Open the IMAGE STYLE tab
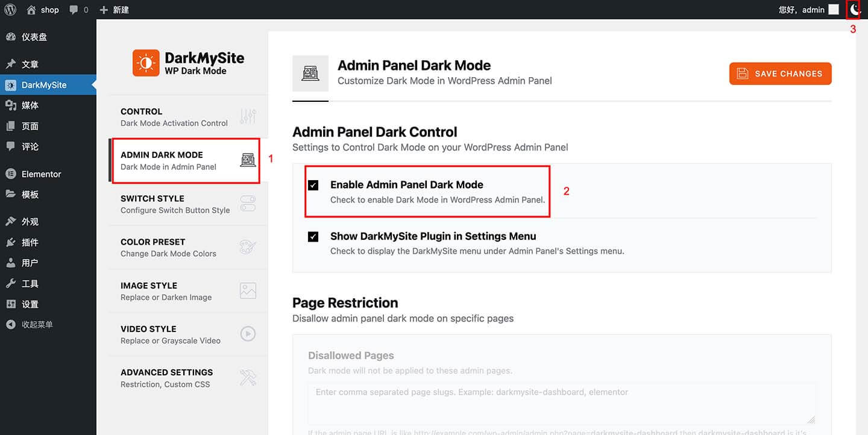This screenshot has width=868, height=435. coord(188,290)
